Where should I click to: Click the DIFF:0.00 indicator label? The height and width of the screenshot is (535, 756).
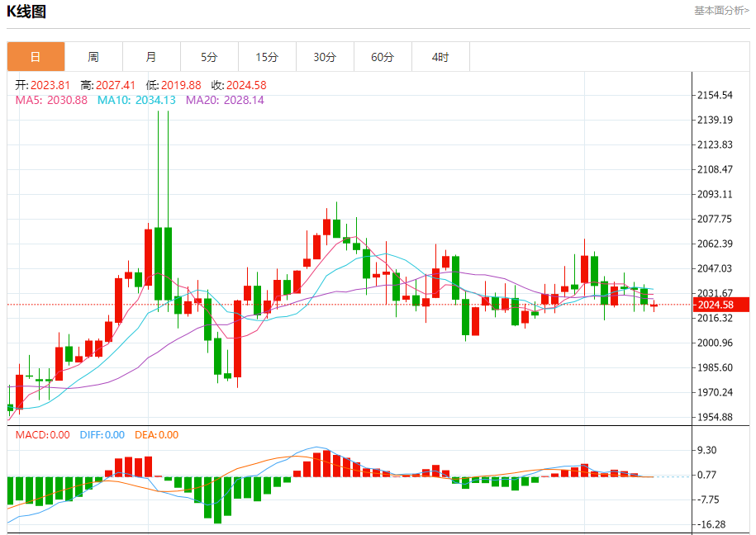pos(102,435)
